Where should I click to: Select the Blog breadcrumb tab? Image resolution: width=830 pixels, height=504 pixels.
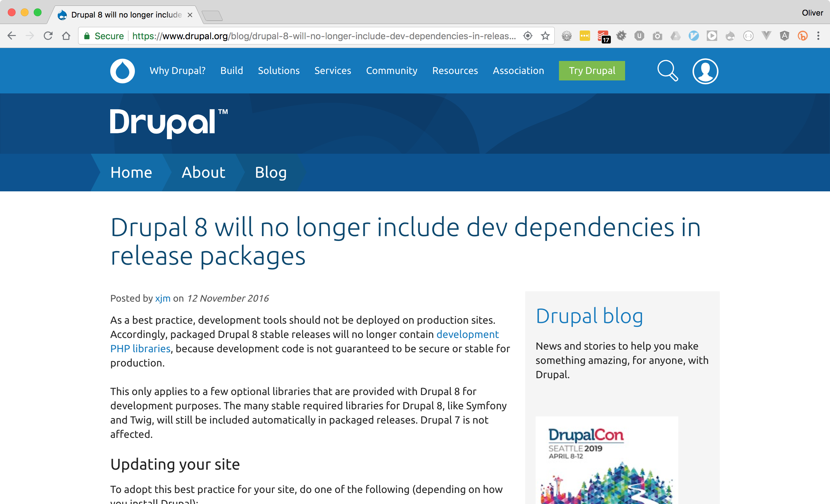(270, 173)
